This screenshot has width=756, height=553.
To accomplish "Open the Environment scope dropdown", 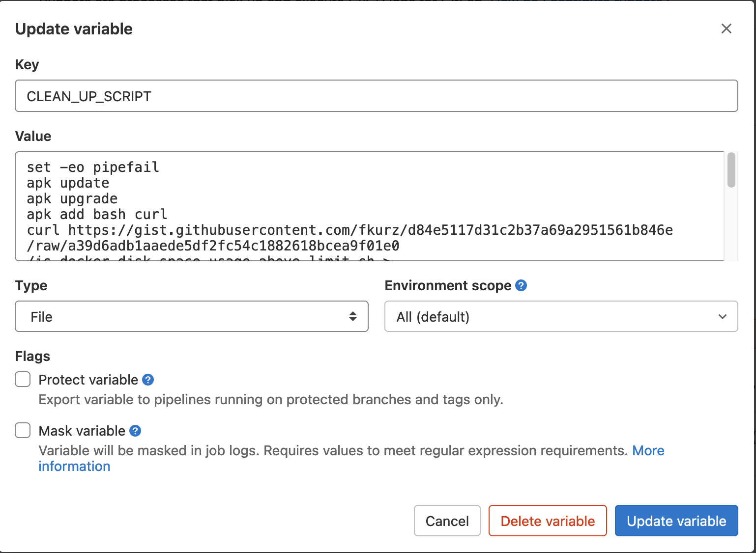I will click(x=560, y=316).
